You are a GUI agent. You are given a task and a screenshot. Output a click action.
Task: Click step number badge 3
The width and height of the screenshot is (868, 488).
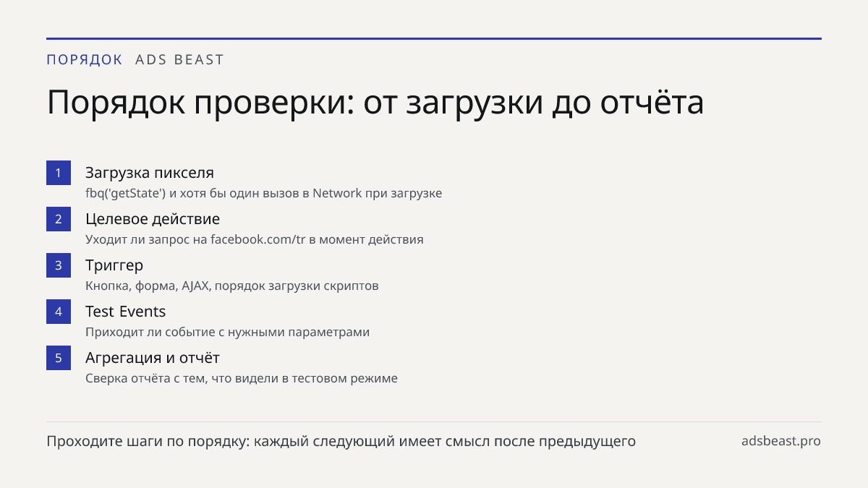59,265
